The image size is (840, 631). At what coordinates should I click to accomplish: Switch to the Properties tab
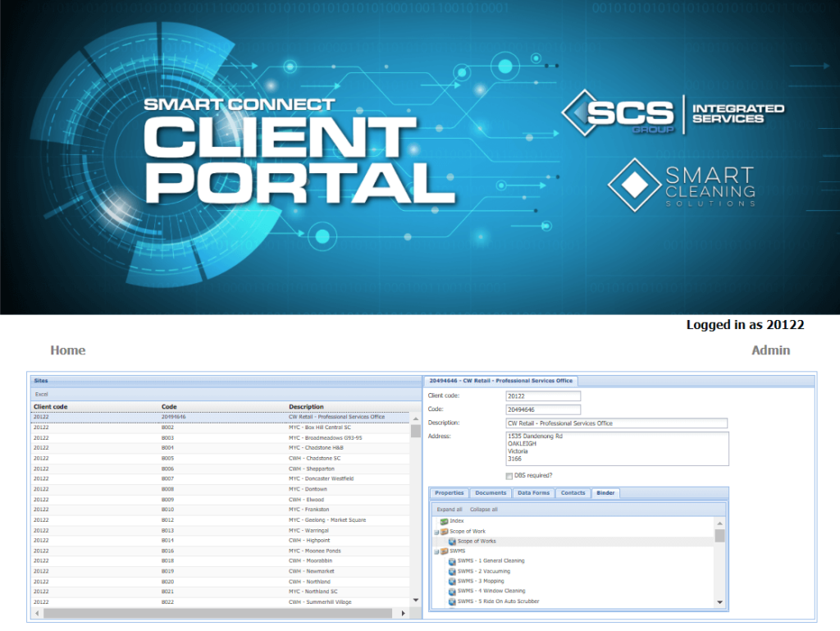[x=449, y=493]
